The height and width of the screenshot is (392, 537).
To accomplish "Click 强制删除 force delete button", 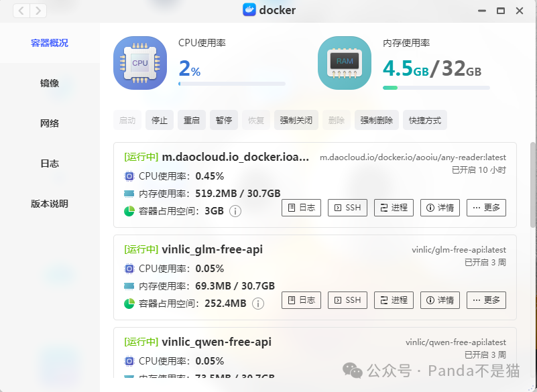I will (x=377, y=120).
